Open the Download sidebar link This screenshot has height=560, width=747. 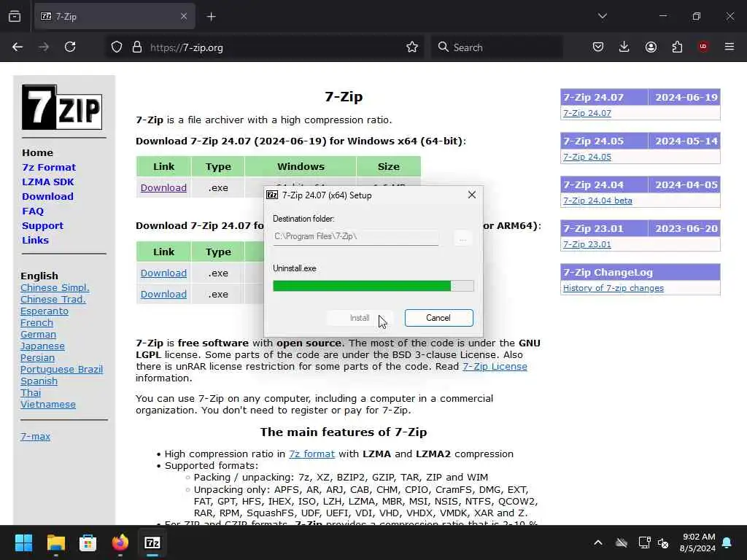(x=47, y=197)
